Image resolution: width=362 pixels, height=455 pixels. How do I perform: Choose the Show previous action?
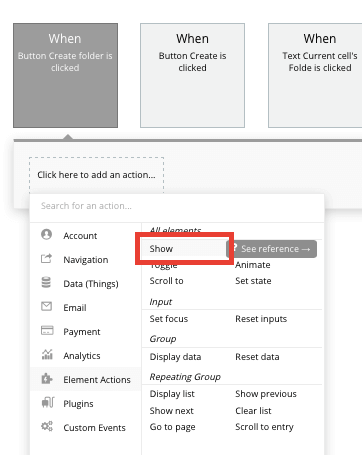[266, 394]
